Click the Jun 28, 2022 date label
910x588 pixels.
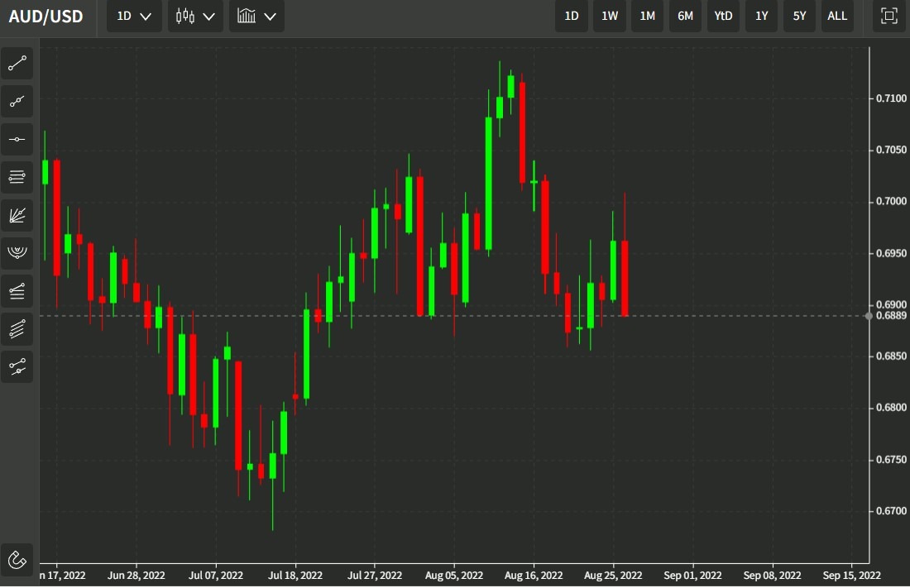(x=136, y=576)
